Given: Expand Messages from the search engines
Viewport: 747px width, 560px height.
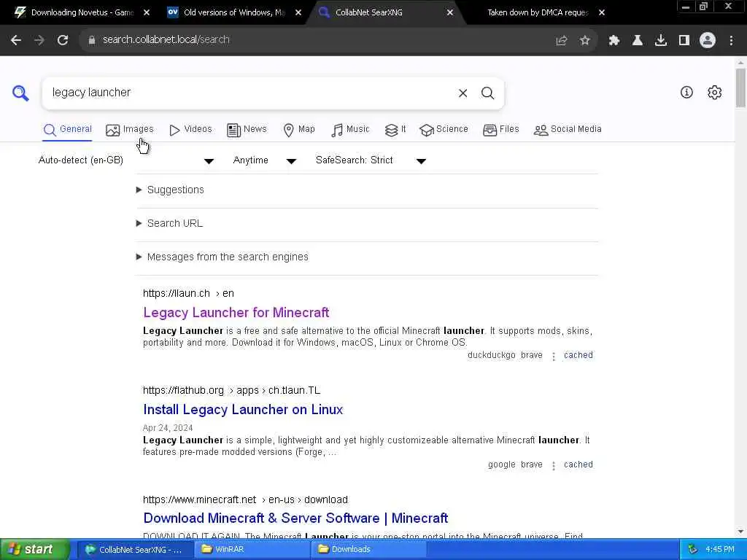Looking at the screenshot, I should 222,257.
